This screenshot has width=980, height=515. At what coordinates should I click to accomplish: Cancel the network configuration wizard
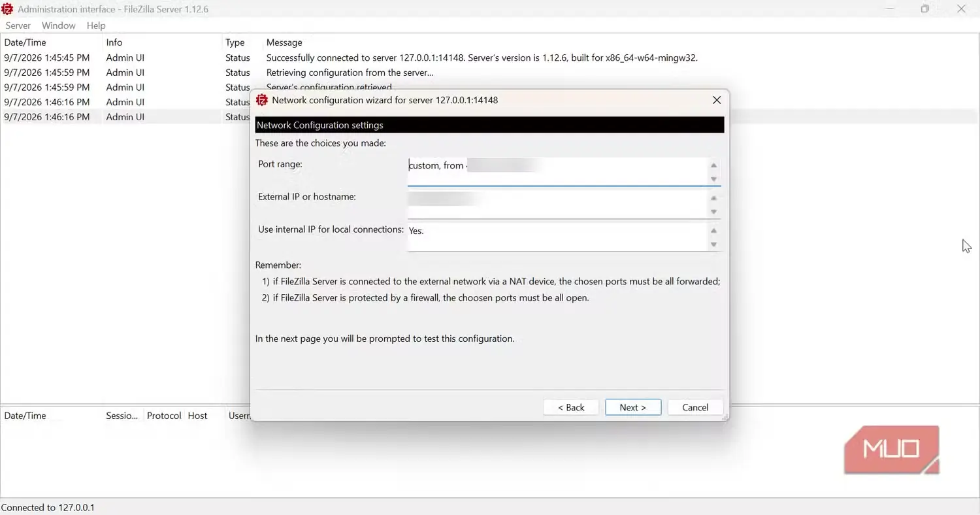pyautogui.click(x=695, y=407)
